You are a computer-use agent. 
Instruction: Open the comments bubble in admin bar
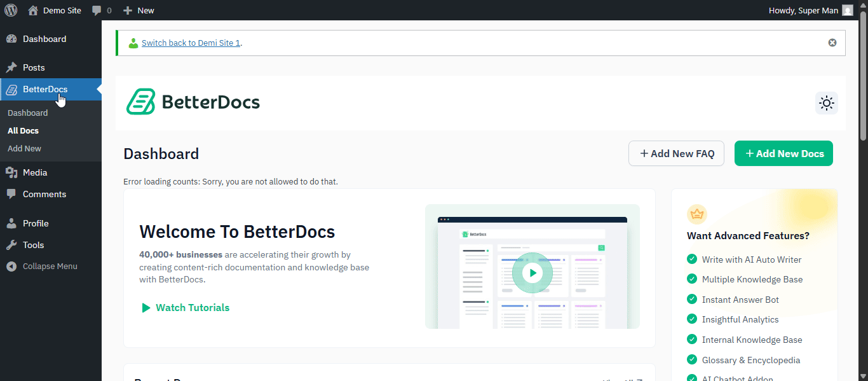click(x=102, y=10)
